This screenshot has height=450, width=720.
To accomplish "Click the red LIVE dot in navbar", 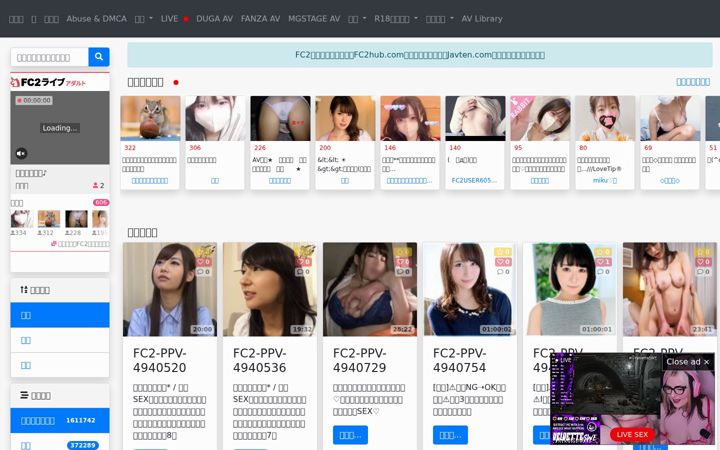I will pyautogui.click(x=186, y=19).
